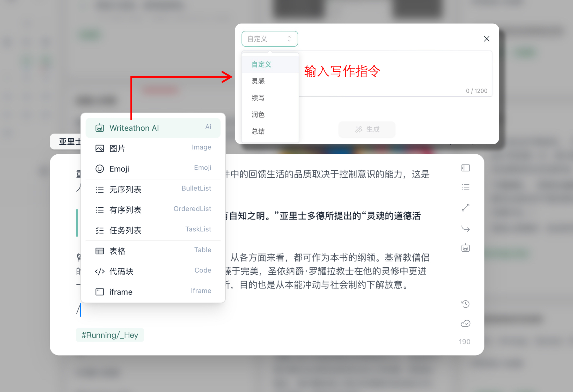Click the bold quote text about 亚里士多德

tap(322, 216)
